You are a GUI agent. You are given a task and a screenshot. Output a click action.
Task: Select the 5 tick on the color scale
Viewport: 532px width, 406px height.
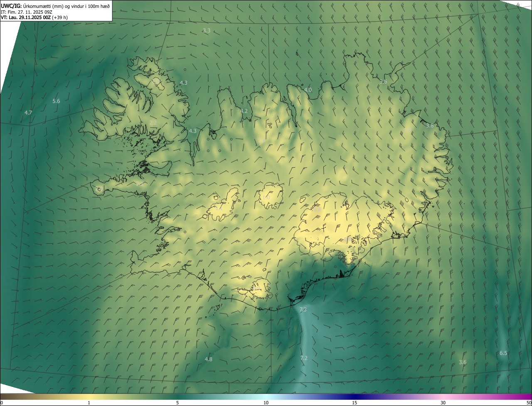(x=177, y=403)
